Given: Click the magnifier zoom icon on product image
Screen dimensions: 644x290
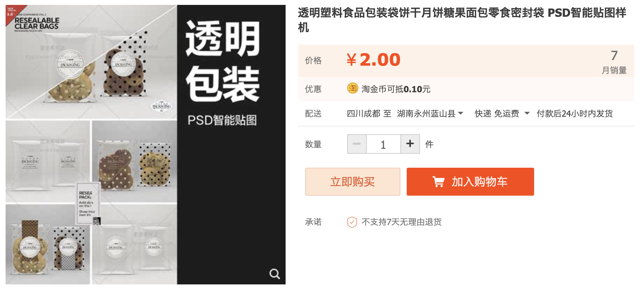Looking at the screenshot, I should point(274,274).
